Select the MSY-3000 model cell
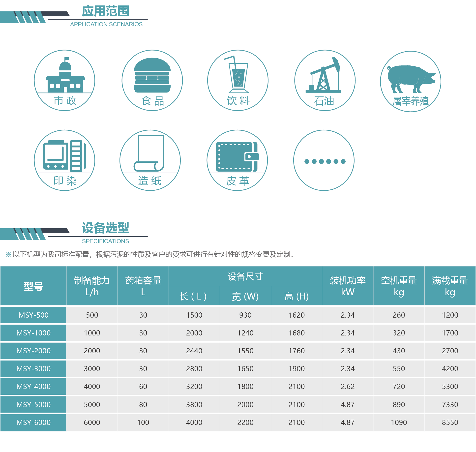Viewport: 476px width, 452px height. coord(33,368)
